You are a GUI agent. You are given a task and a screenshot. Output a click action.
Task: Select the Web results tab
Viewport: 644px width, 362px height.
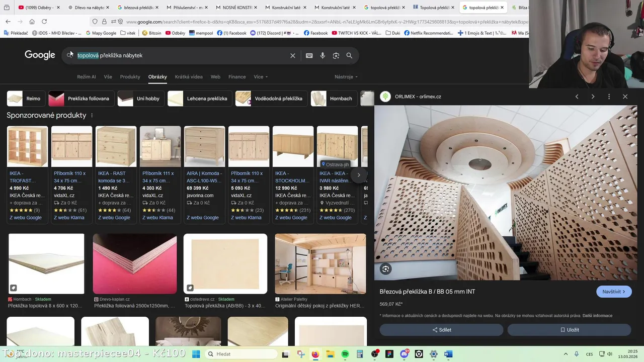point(215,77)
